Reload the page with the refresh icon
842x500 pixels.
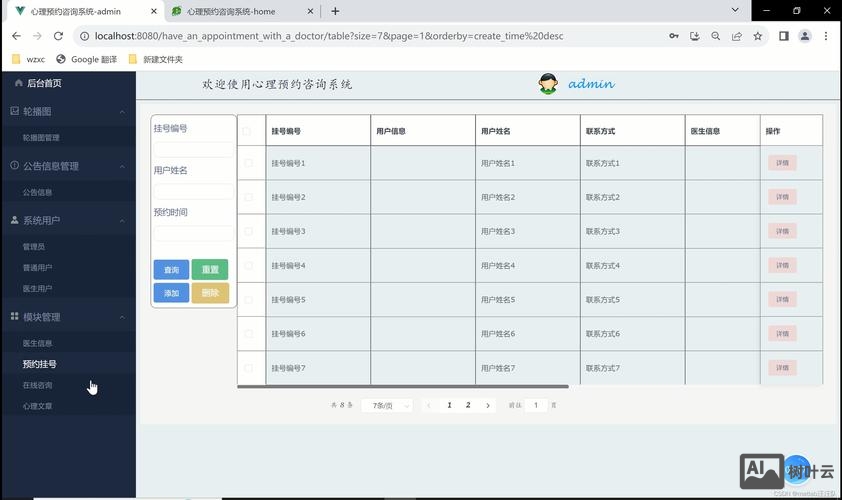(x=58, y=36)
